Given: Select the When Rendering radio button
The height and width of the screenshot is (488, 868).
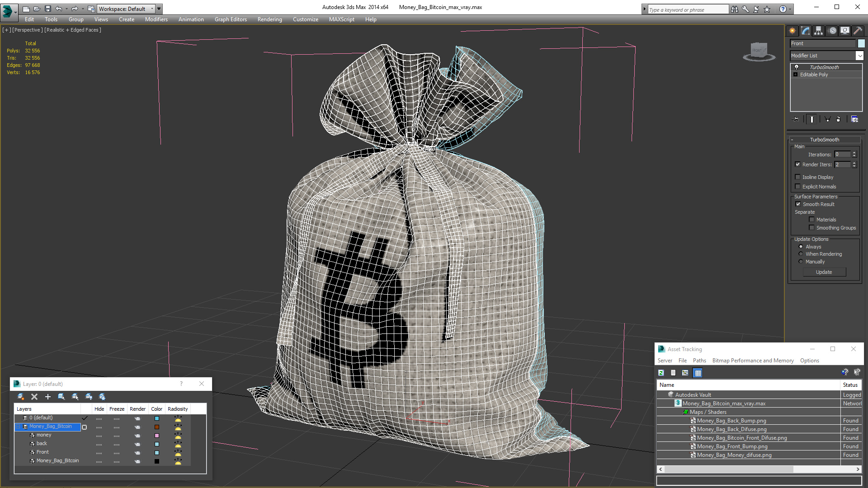Looking at the screenshot, I should coord(801,254).
